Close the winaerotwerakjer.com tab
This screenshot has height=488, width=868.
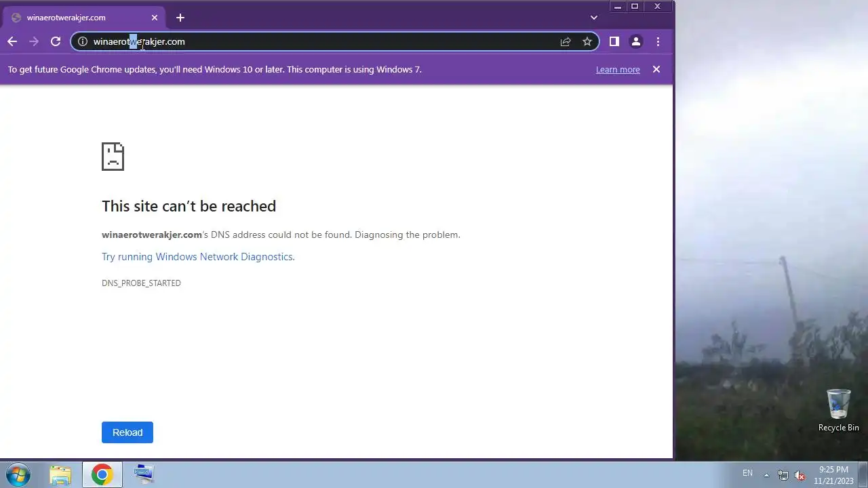pyautogui.click(x=155, y=18)
